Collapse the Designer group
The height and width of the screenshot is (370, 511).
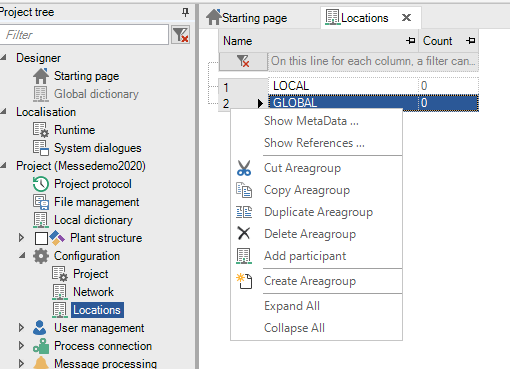(4, 58)
